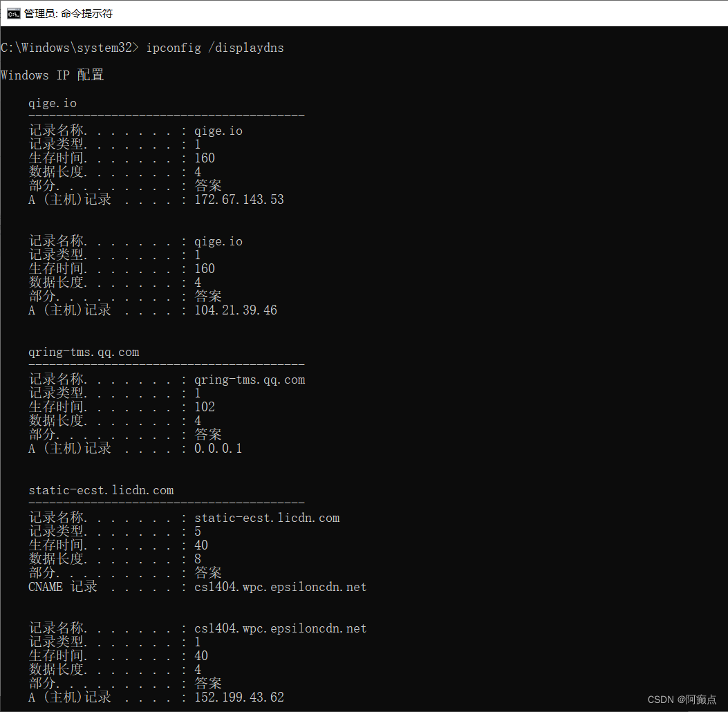Screen dimensions: 728x712
Task: Click the TTL value 160 in first record
Action: pos(204,158)
